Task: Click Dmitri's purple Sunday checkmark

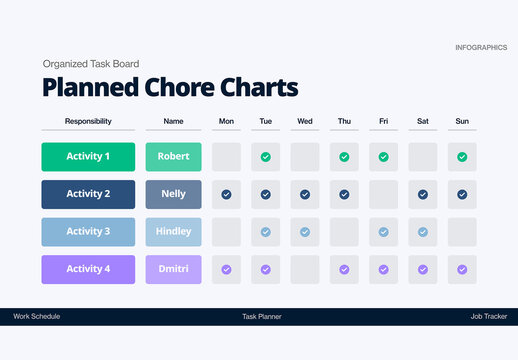Action: 462,269
